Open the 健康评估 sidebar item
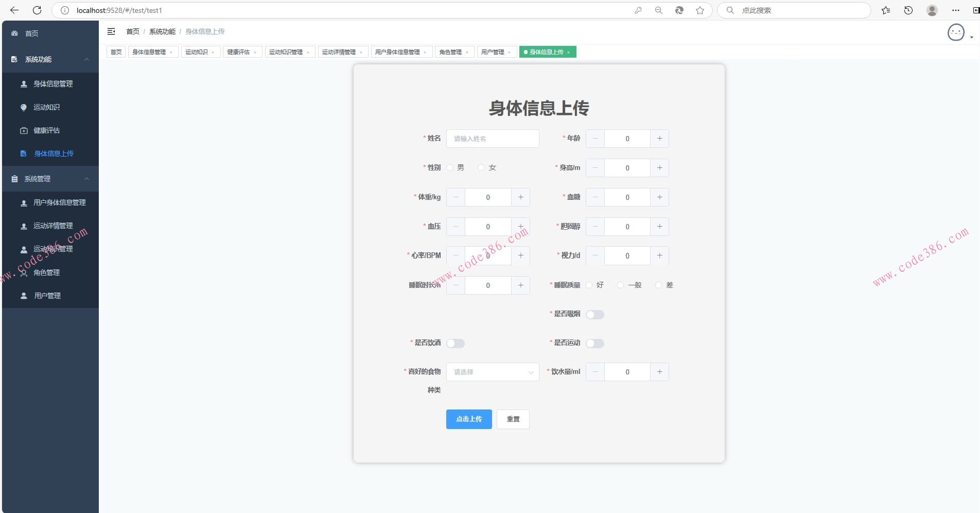This screenshot has height=513, width=980. [46, 130]
